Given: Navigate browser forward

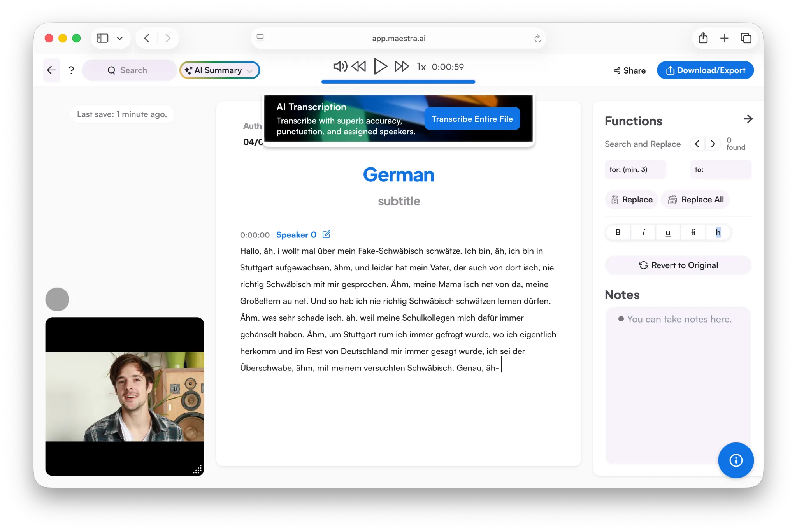Looking at the screenshot, I should 168,38.
